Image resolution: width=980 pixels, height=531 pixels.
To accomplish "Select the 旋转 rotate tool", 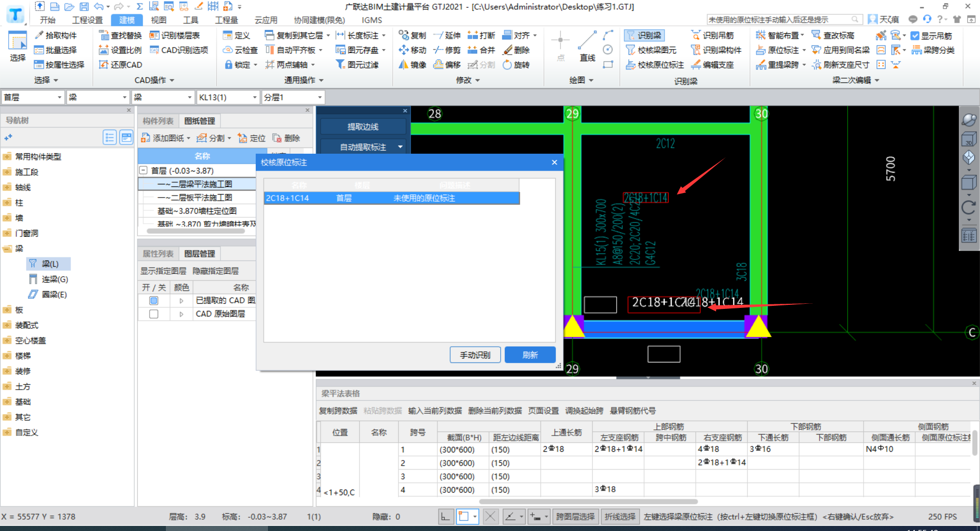I will [x=516, y=65].
